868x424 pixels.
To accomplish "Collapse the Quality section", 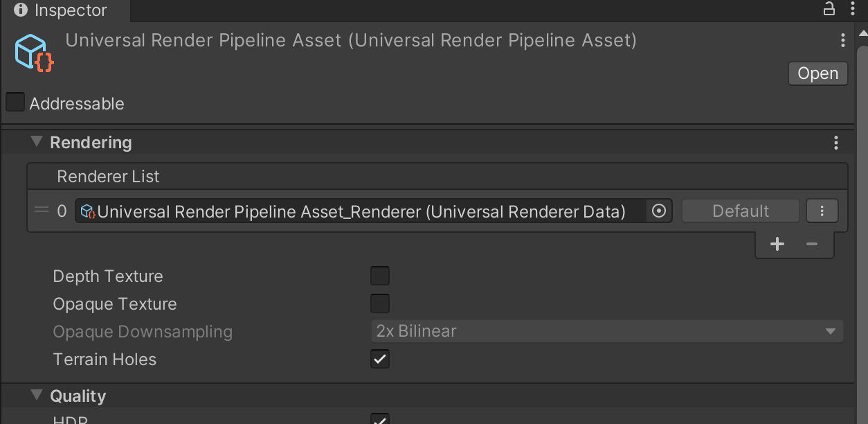I will 37,396.
